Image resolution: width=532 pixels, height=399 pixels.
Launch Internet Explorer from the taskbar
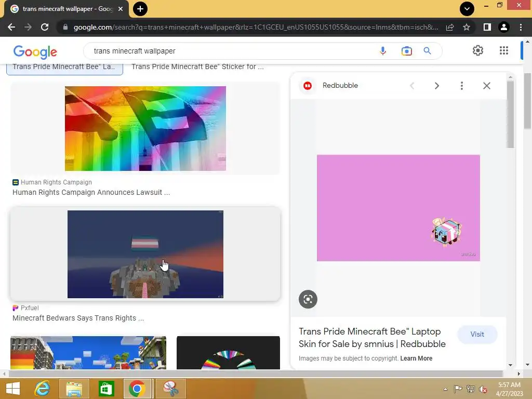(x=42, y=389)
